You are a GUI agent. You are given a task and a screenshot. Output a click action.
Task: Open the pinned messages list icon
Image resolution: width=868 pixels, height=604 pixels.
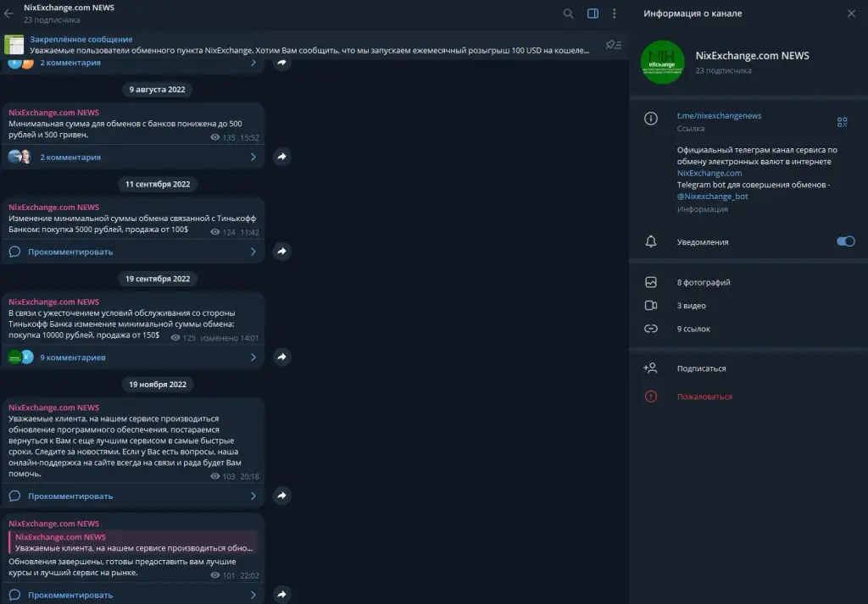pos(614,45)
